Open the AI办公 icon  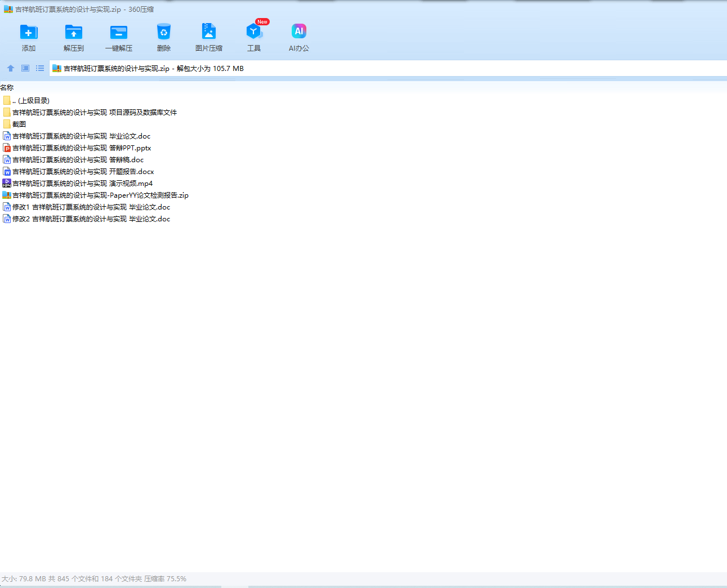point(299,31)
